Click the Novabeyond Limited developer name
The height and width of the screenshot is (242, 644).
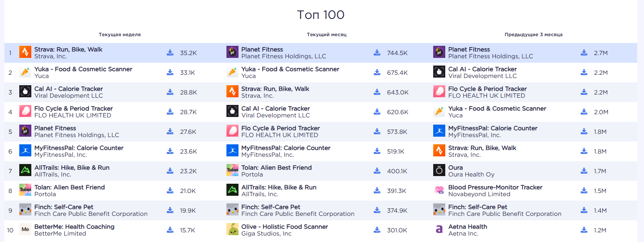[479, 194]
